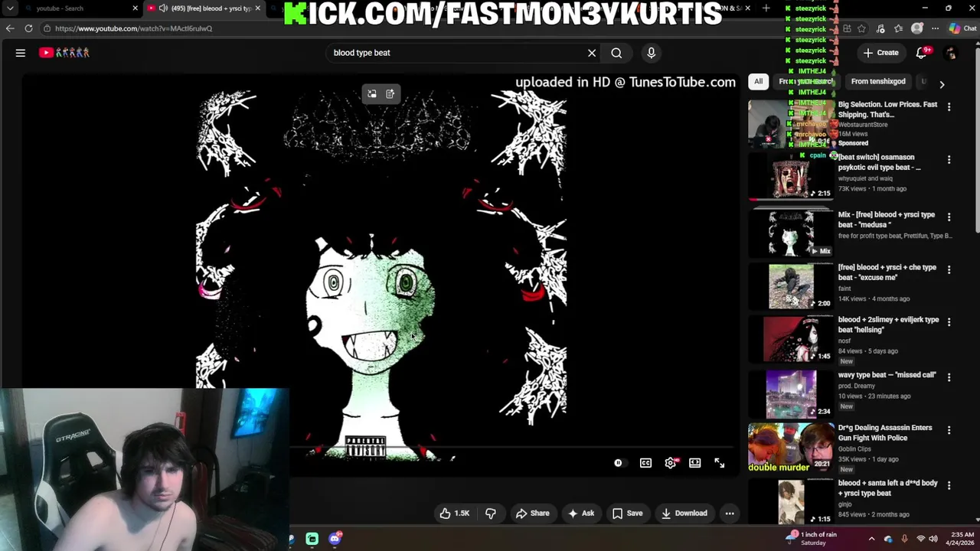Open options for 'medusa' mix
980x551 pixels.
point(949,217)
